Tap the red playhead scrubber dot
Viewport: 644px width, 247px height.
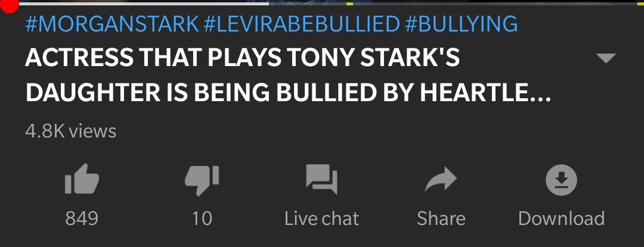8,4
